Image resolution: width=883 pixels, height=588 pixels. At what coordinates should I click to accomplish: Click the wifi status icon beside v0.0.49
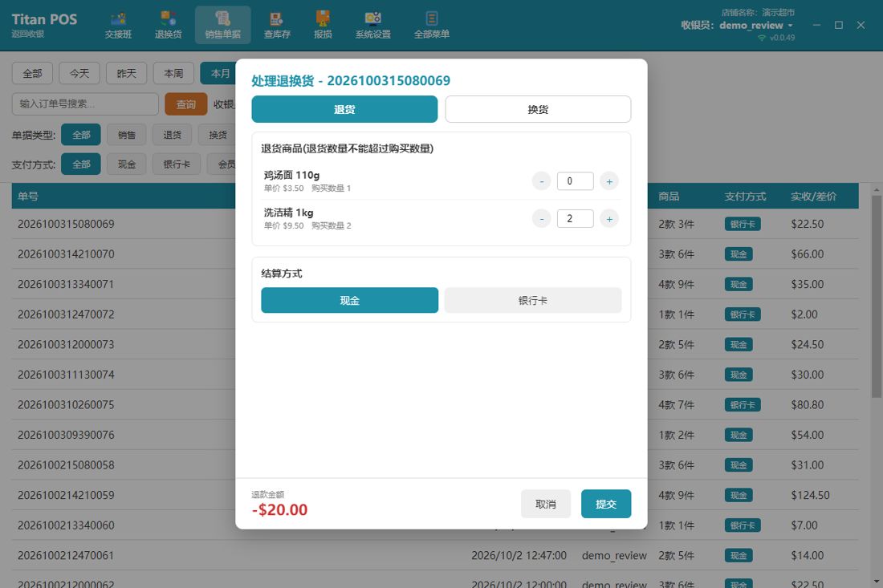click(x=761, y=38)
